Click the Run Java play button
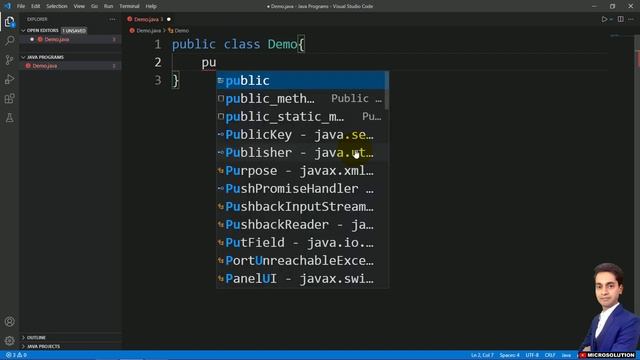The height and width of the screenshot is (360, 640). click(604, 19)
